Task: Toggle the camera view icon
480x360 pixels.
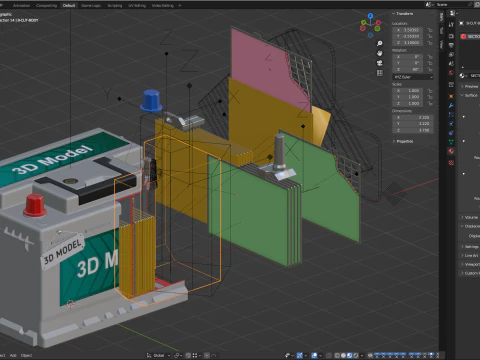Action: [x=379, y=63]
